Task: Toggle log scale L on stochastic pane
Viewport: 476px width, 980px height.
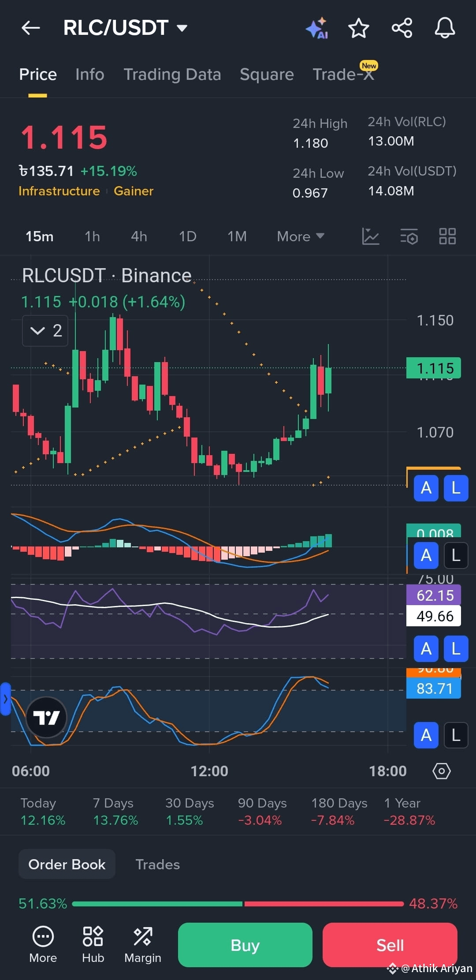Action: pos(456,735)
